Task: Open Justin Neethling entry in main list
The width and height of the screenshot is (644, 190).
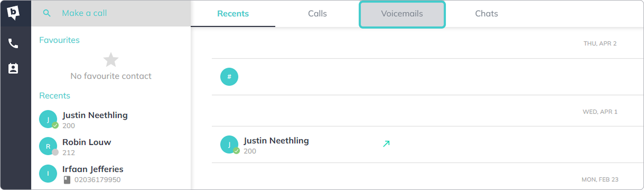Action: (x=276, y=141)
